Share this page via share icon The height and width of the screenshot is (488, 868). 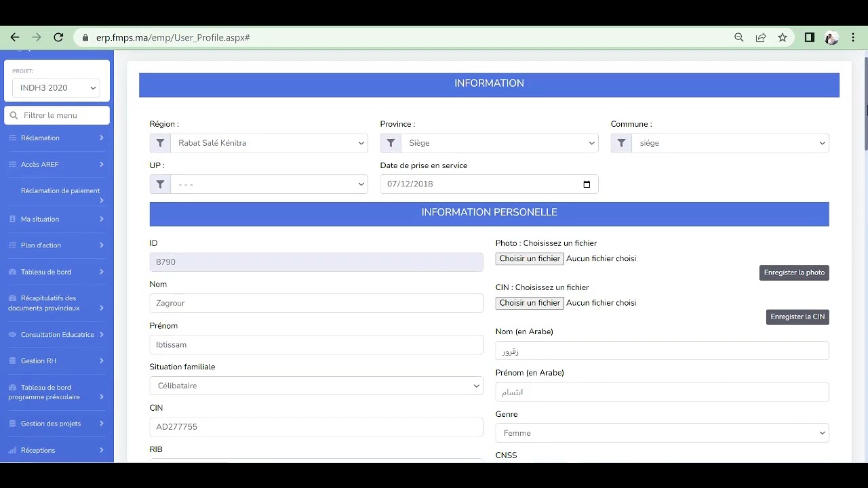pos(761,37)
